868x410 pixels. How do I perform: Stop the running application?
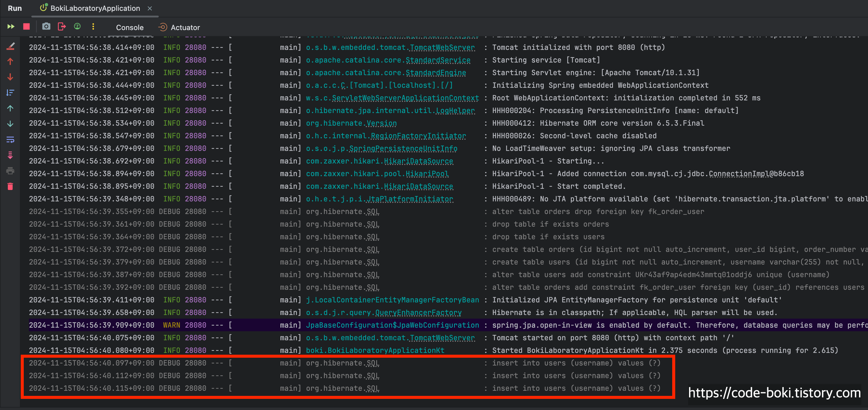[x=26, y=27]
